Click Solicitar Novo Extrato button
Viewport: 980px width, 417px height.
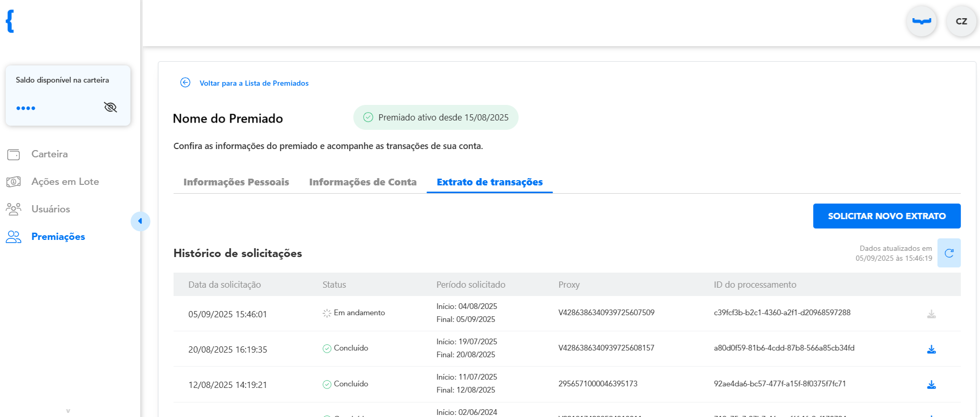click(x=886, y=216)
